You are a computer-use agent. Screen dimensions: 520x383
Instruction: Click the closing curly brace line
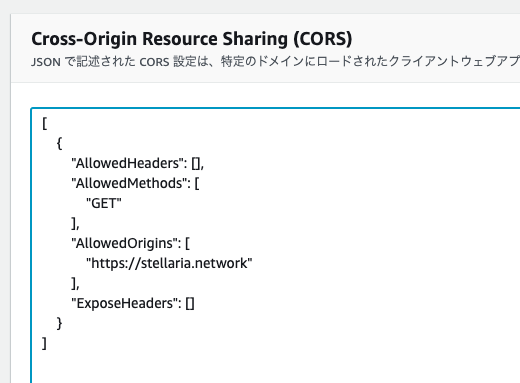(x=59, y=323)
